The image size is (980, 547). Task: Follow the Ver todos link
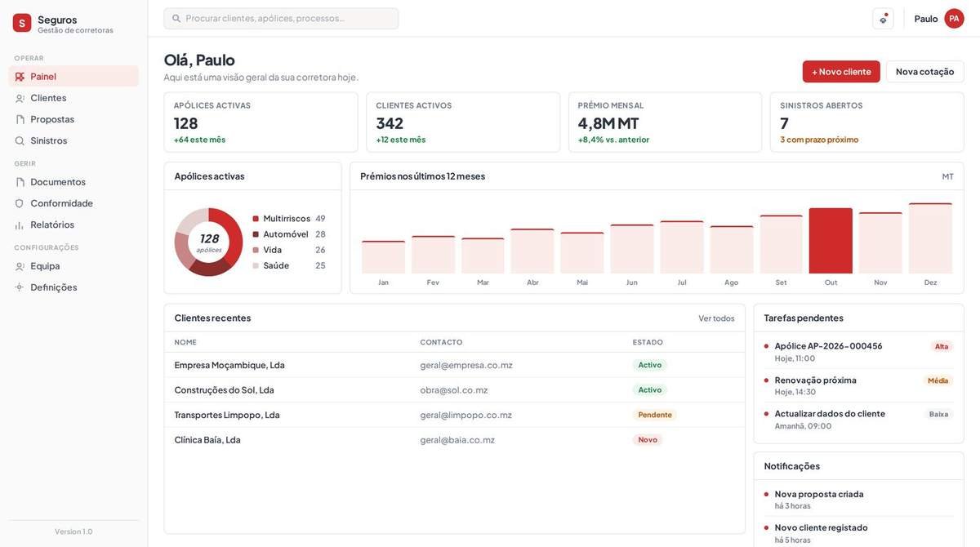pyautogui.click(x=716, y=318)
